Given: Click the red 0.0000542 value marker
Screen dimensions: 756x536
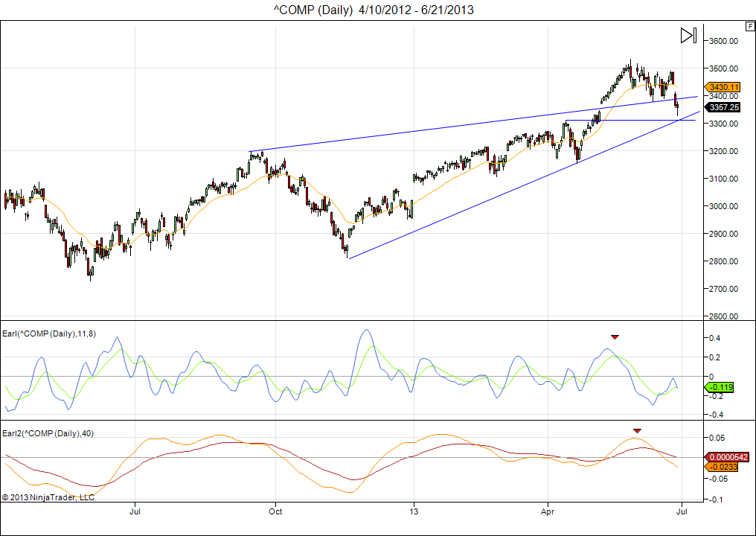Looking at the screenshot, I should point(725,456).
